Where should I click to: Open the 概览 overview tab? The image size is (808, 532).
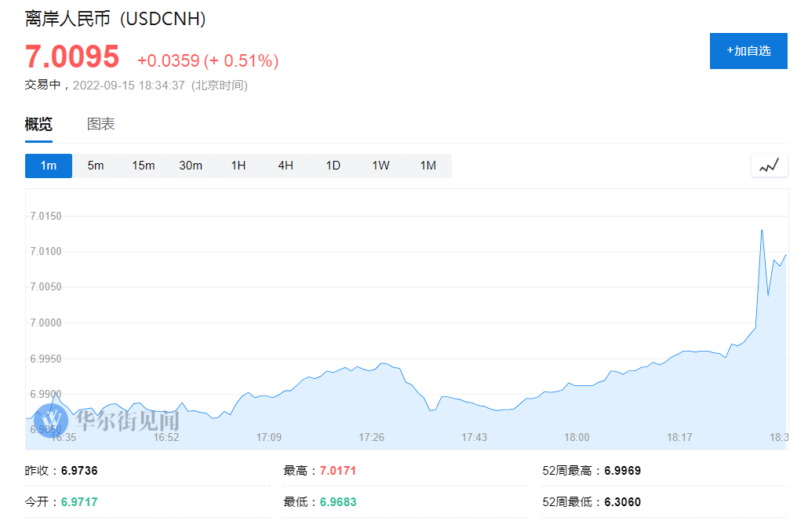[x=38, y=124]
